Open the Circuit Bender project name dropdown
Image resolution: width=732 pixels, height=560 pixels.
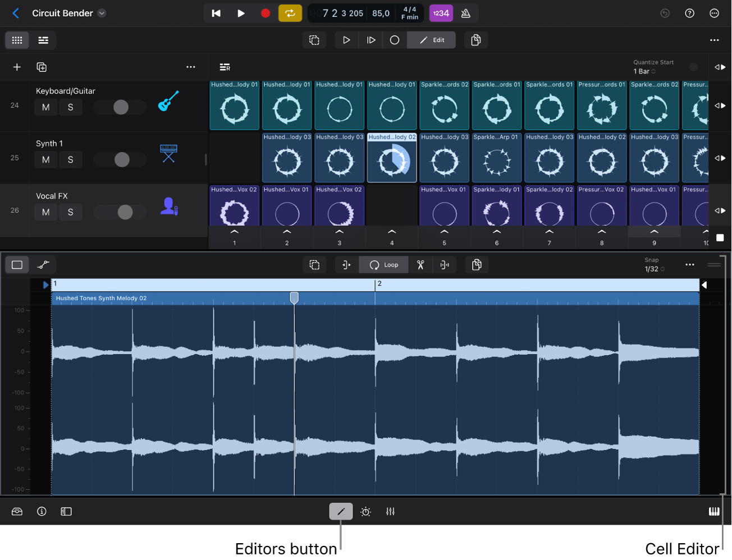102,13
